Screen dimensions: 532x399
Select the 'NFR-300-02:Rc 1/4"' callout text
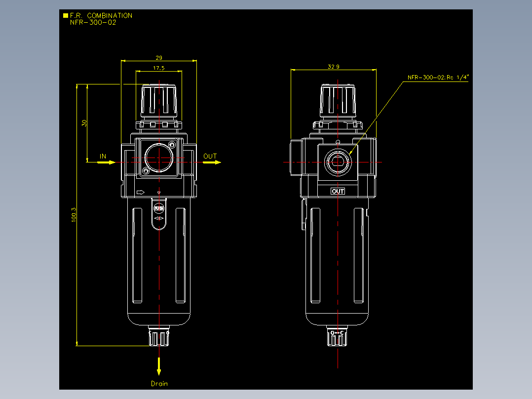(438, 78)
